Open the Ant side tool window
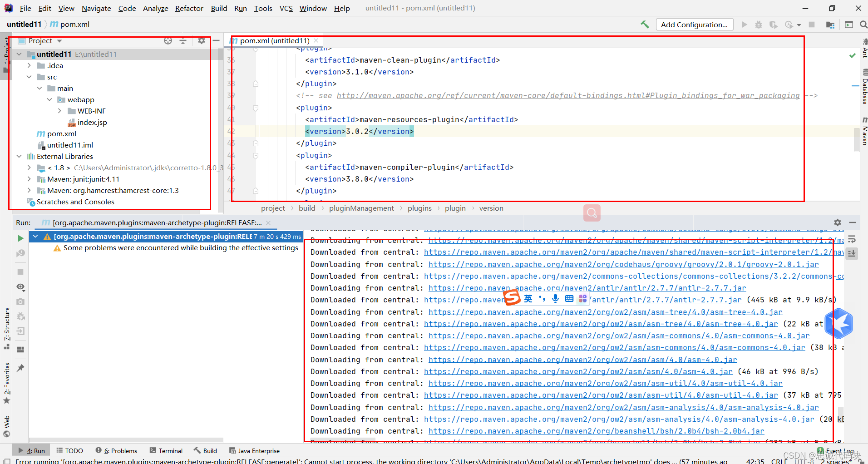This screenshot has width=868, height=464. pos(864,48)
